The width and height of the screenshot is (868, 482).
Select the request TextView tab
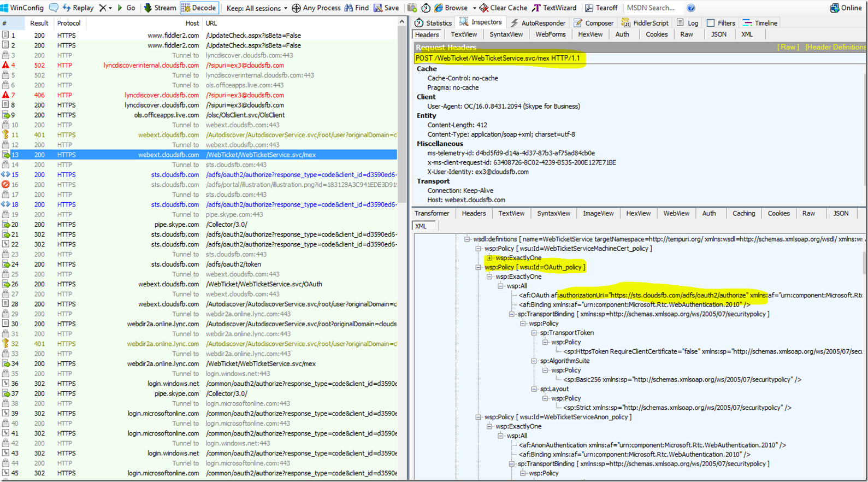click(x=464, y=34)
